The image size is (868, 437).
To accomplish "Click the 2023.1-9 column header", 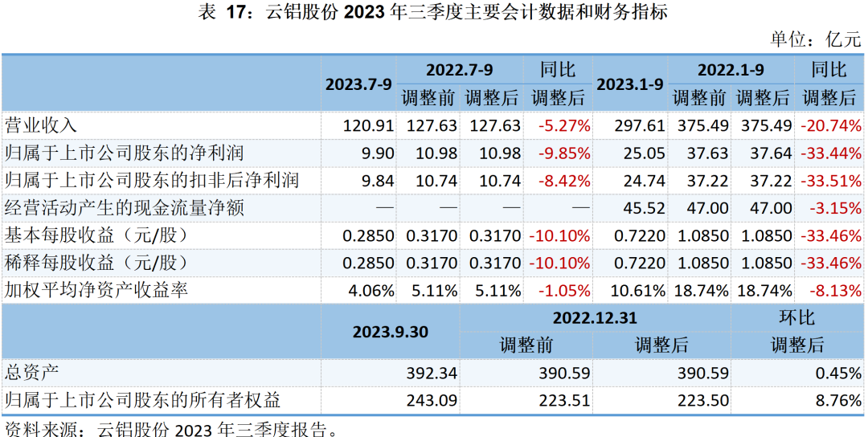I will coord(630,84).
